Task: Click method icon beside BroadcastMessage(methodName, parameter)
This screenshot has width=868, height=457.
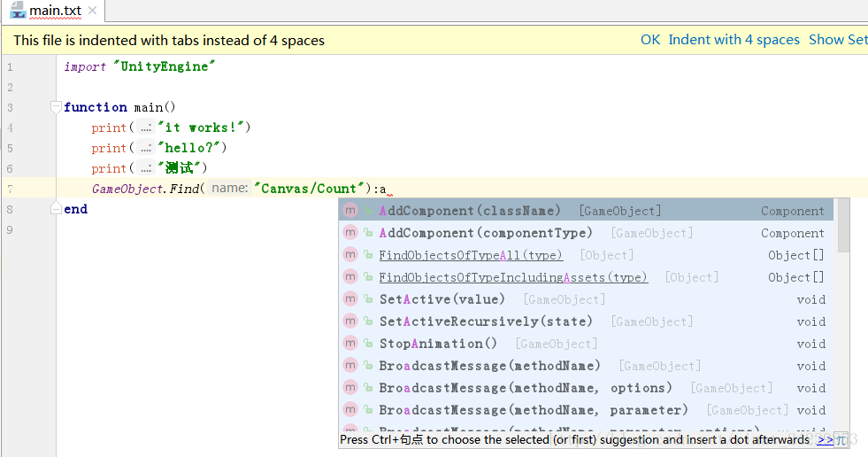Action: click(350, 410)
